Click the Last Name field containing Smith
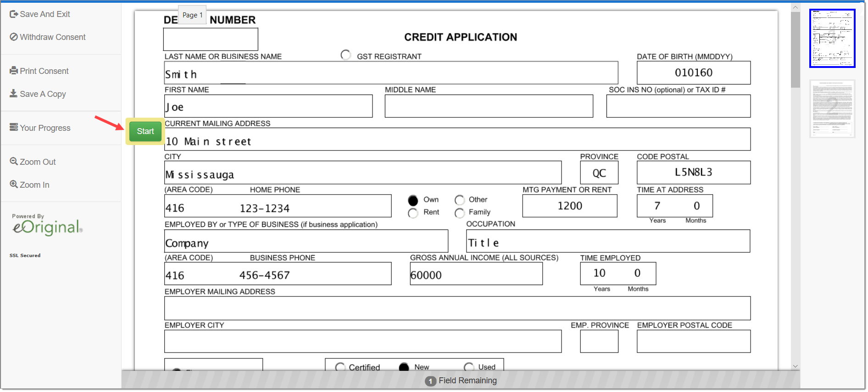This screenshot has height=392, width=868. [x=391, y=73]
